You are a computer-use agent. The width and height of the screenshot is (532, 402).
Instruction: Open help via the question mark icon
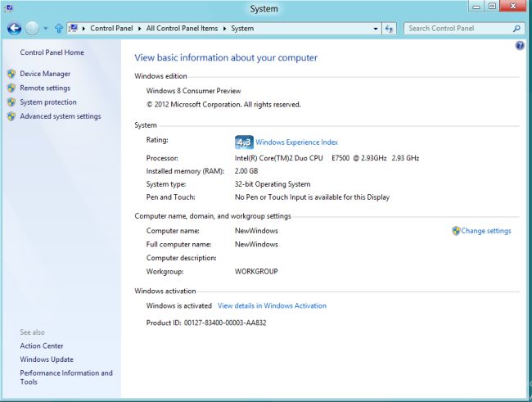pyautogui.click(x=520, y=46)
